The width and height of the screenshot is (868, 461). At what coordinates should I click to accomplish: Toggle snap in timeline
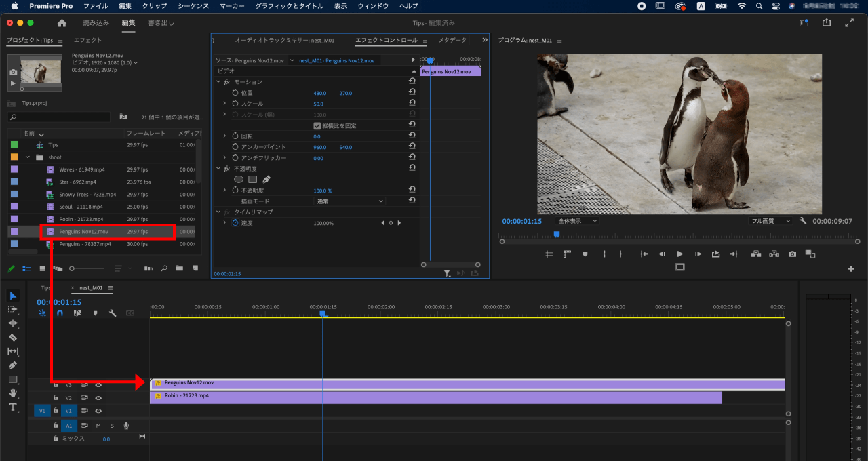[x=60, y=313]
